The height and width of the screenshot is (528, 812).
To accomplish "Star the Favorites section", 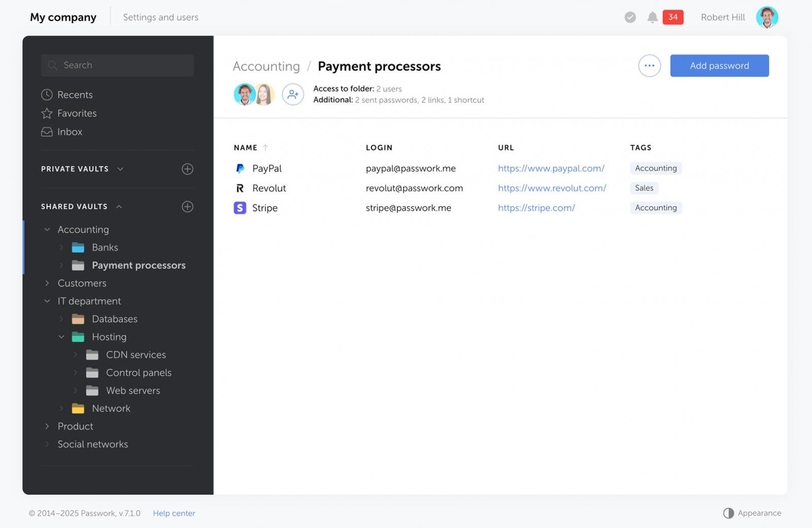I will (x=46, y=113).
